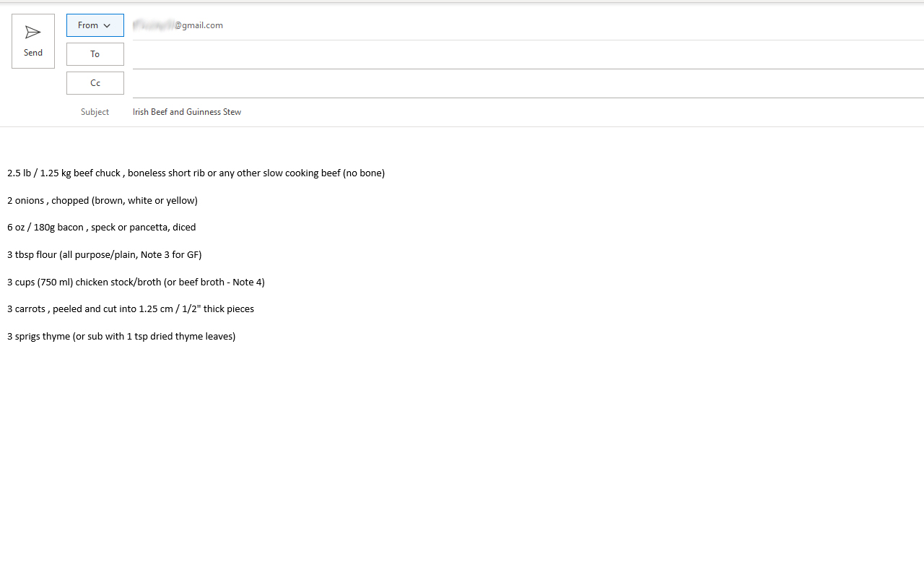The height and width of the screenshot is (578, 924).
Task: Place cursor in chicken stock/broth line
Action: 136,282
